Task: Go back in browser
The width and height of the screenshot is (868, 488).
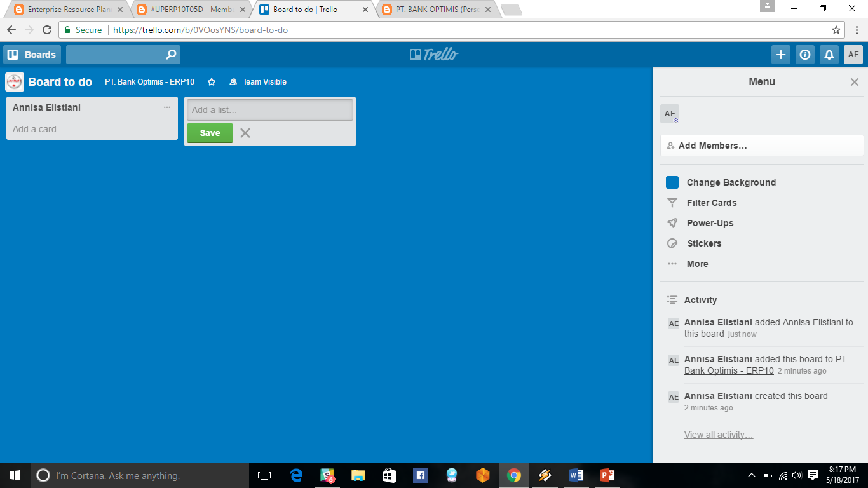Action: (x=11, y=30)
